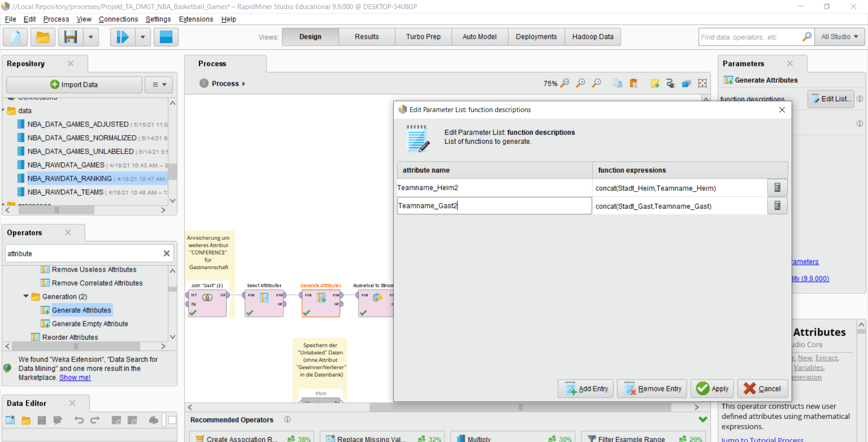Image resolution: width=868 pixels, height=442 pixels.
Task: Open the run options dropdown arrow
Action: (x=142, y=37)
